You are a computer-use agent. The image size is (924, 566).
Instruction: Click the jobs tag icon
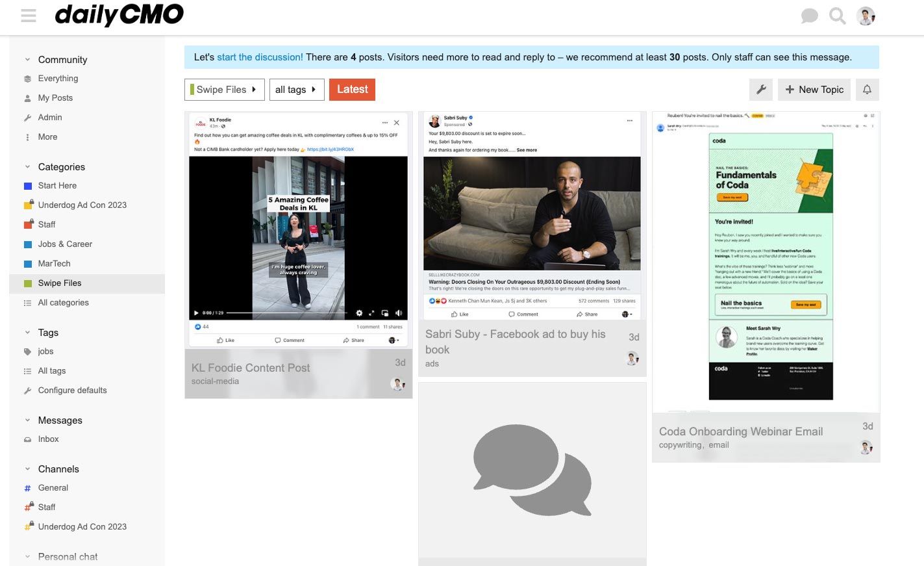point(27,352)
